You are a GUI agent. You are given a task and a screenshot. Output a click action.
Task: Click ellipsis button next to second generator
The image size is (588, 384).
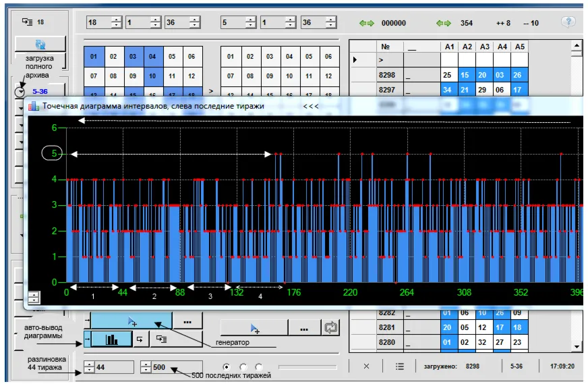pos(304,329)
